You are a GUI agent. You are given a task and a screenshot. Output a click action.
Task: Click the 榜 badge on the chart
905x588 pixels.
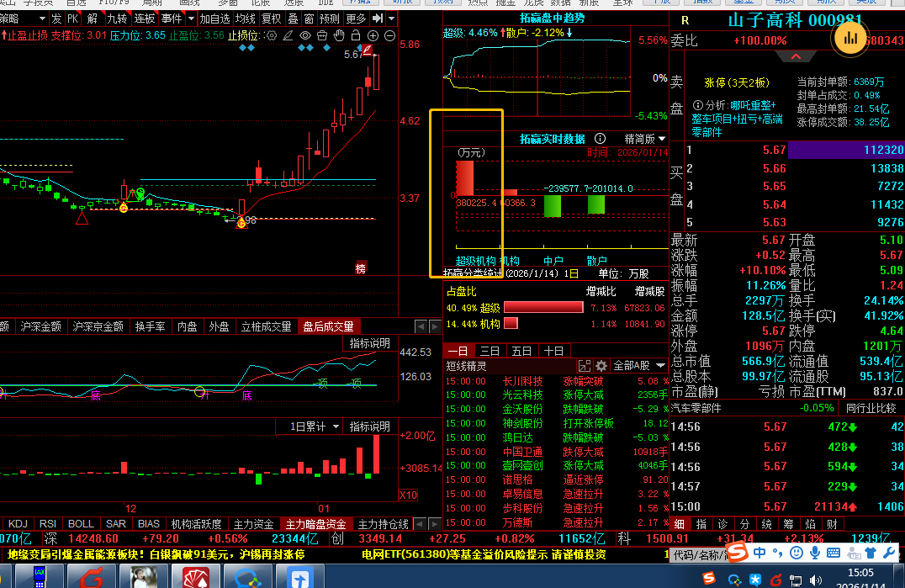point(361,268)
